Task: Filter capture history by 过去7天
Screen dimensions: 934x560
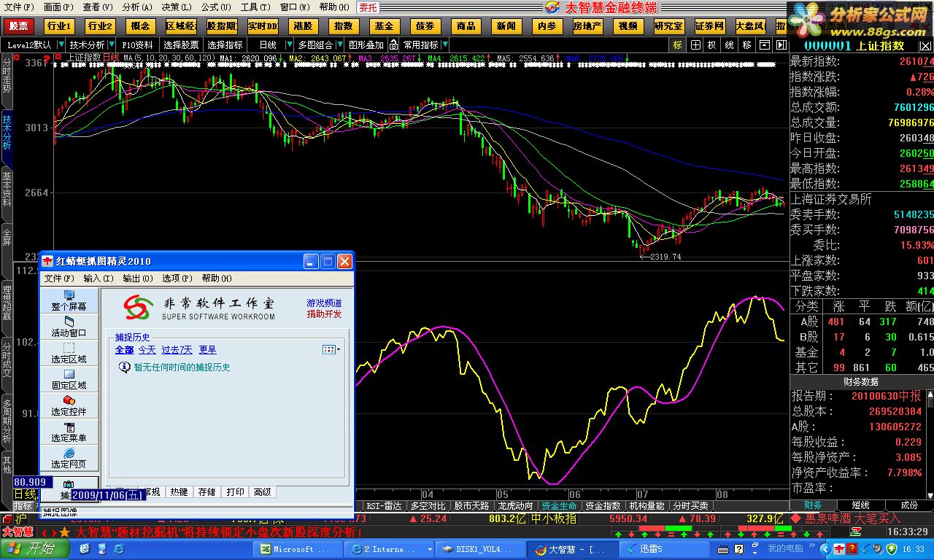Action: [177, 350]
